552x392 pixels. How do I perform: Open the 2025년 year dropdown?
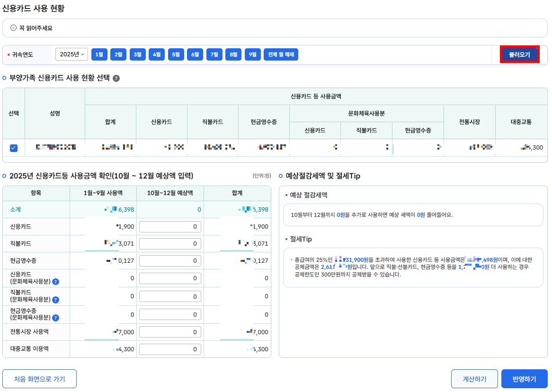[71, 54]
